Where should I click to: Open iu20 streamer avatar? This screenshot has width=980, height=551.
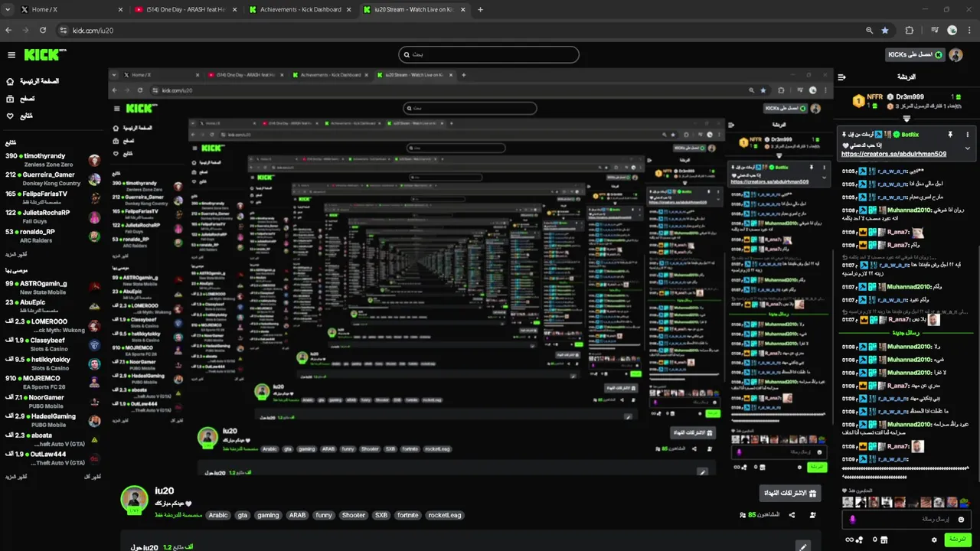pyautogui.click(x=135, y=499)
